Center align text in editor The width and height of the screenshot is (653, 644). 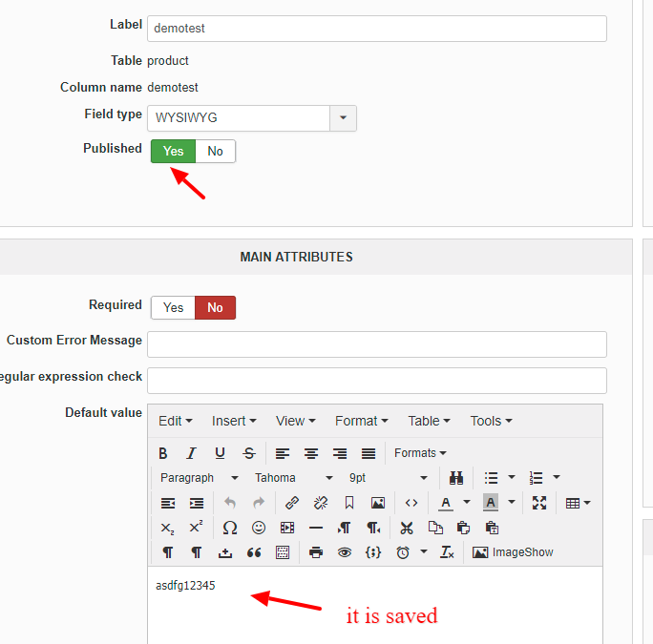pyautogui.click(x=311, y=453)
